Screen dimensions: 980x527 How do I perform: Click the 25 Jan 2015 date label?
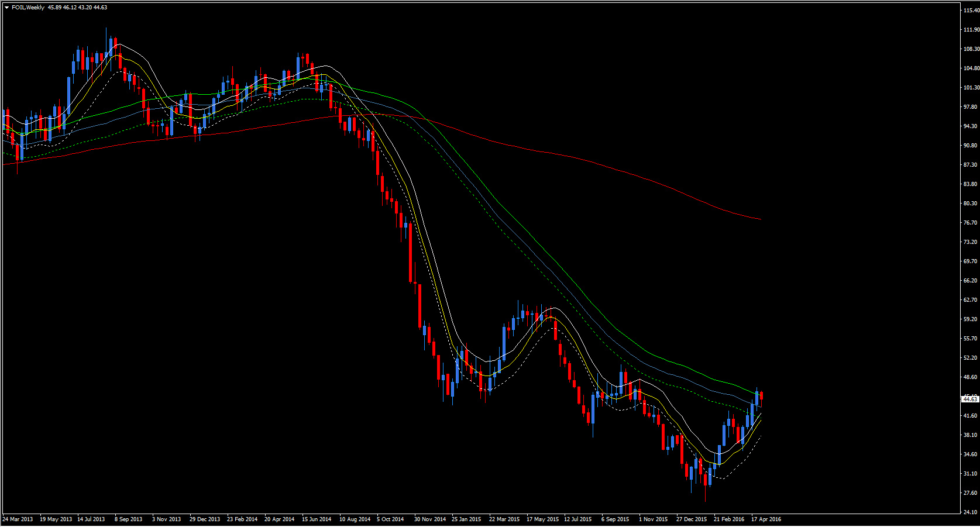(x=466, y=519)
